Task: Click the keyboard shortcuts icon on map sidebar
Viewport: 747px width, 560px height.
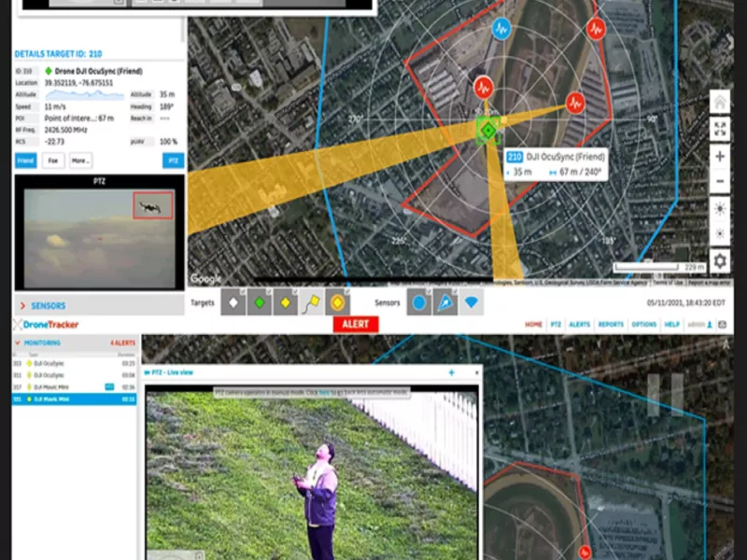Action: point(721,129)
